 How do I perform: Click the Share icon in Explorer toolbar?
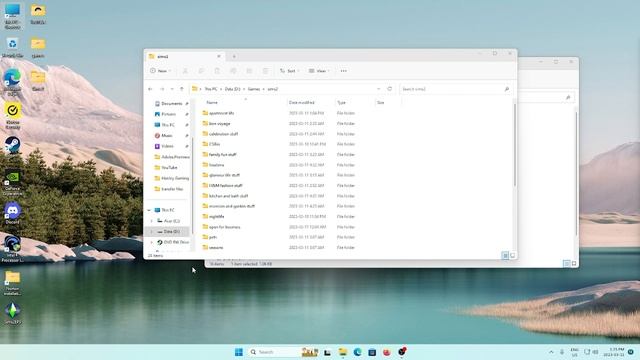pyautogui.click(x=249, y=71)
